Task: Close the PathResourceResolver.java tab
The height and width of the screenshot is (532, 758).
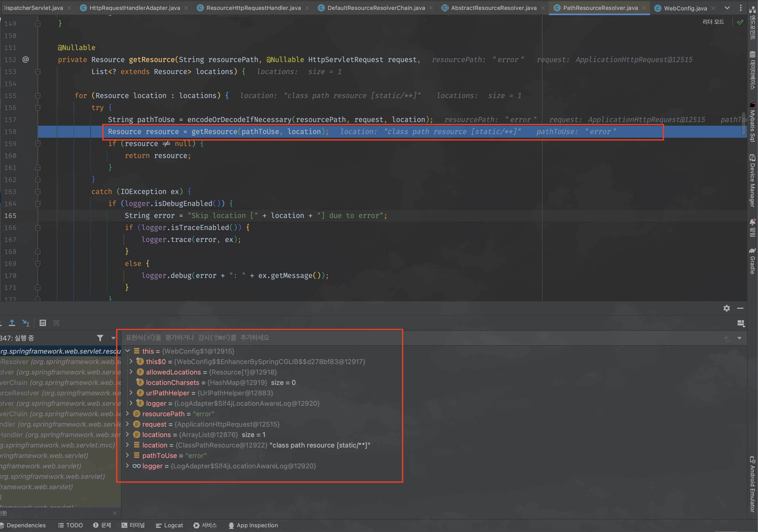Action: tap(644, 8)
